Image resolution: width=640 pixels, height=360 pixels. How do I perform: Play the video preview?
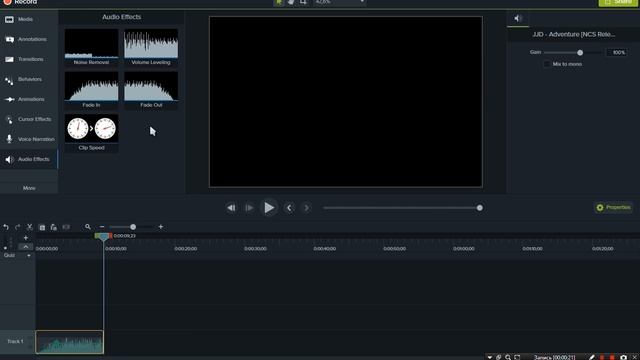(269, 208)
